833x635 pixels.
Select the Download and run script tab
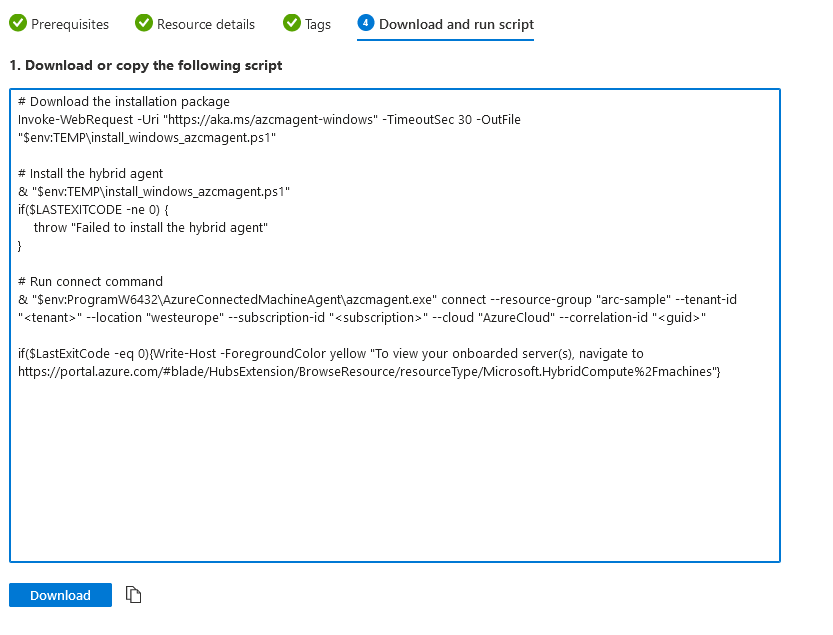[445, 24]
